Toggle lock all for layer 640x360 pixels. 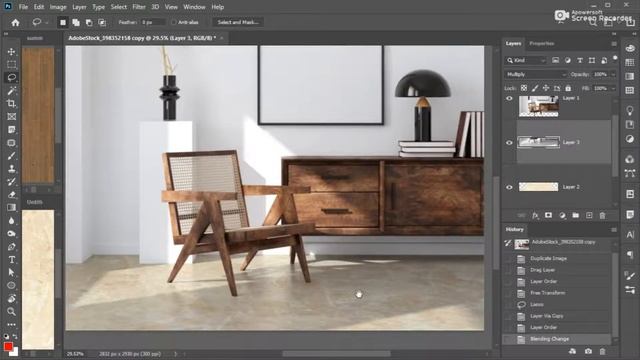[x=568, y=88]
